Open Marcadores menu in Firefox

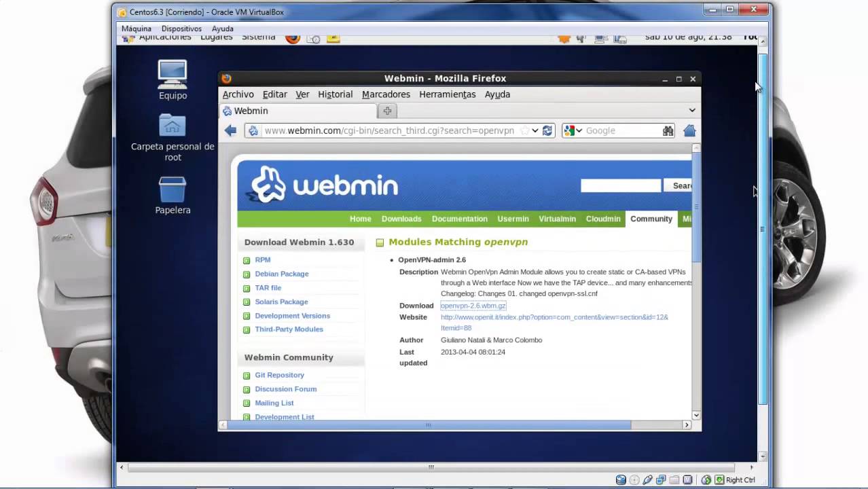pyautogui.click(x=386, y=94)
